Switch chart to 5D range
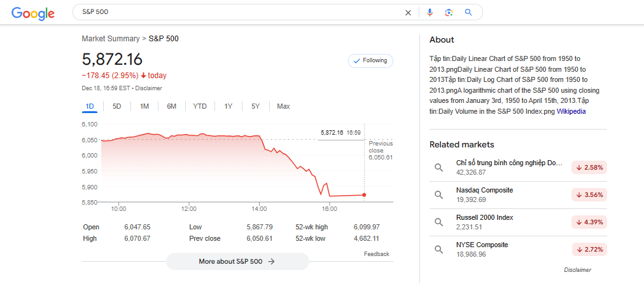644x284 pixels. 117,106
